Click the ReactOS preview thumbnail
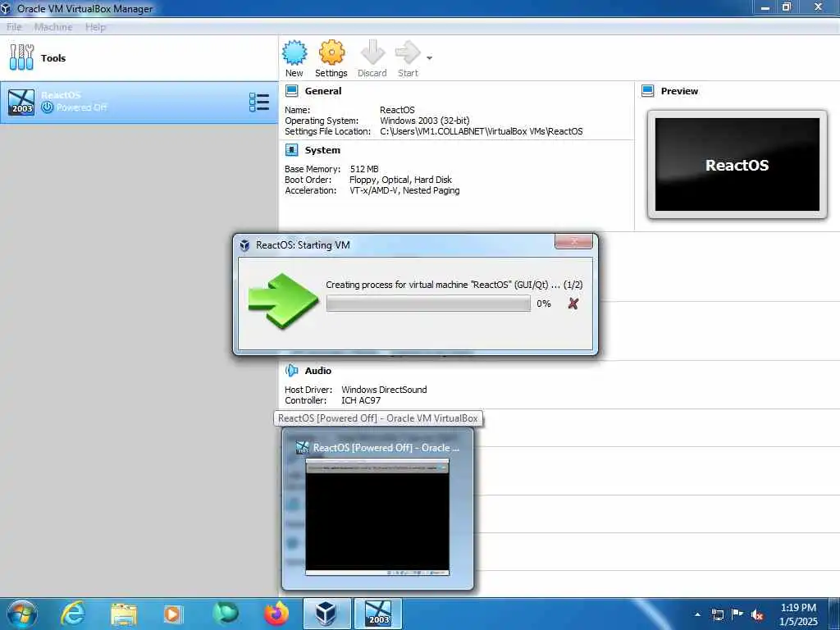 click(x=737, y=164)
